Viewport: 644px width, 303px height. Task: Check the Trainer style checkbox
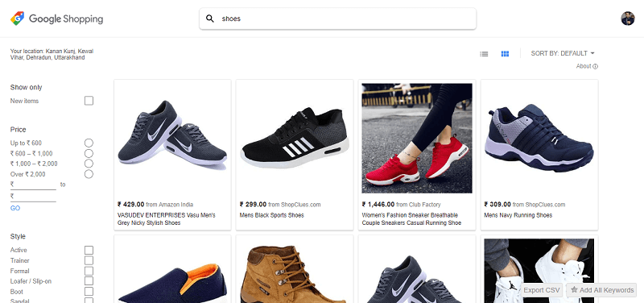tap(89, 260)
